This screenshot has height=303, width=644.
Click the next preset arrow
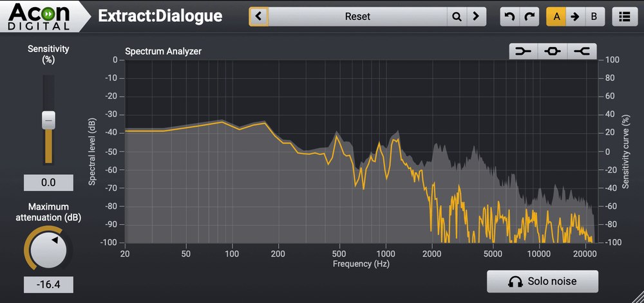click(x=476, y=17)
